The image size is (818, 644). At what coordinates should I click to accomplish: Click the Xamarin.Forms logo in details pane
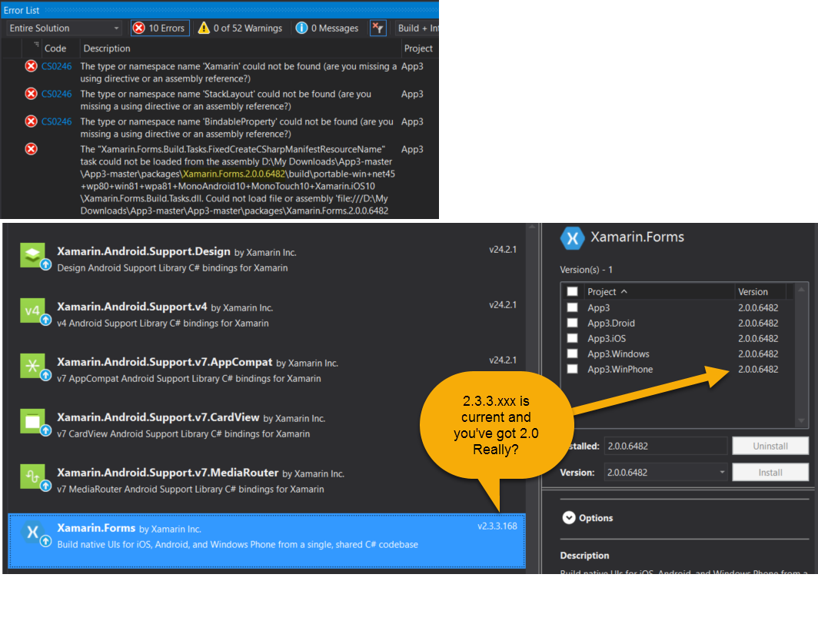tap(572, 238)
